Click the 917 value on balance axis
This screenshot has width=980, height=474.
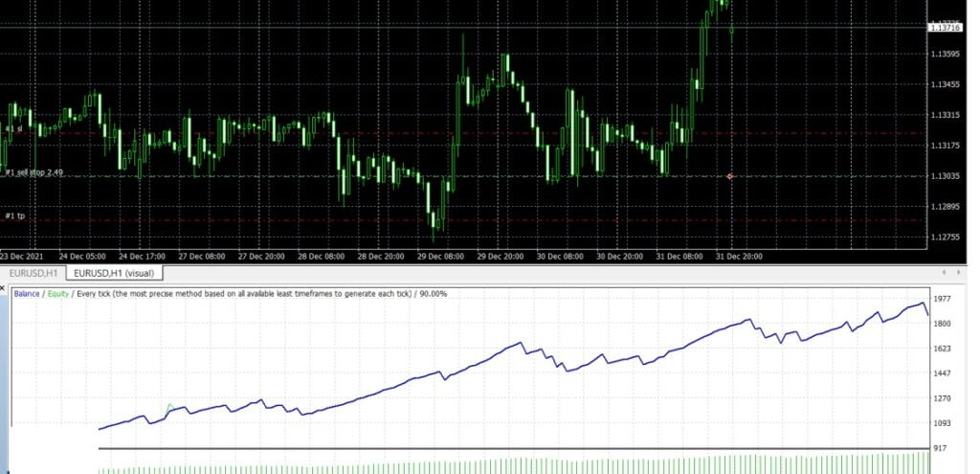(x=943, y=448)
